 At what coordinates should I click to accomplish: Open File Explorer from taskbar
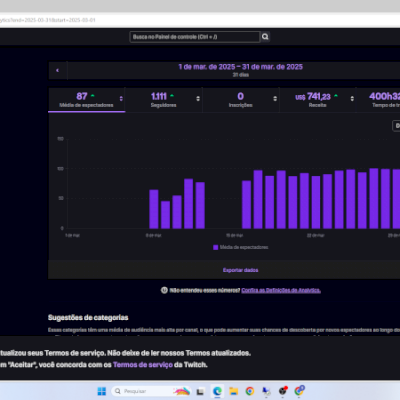(x=233, y=391)
